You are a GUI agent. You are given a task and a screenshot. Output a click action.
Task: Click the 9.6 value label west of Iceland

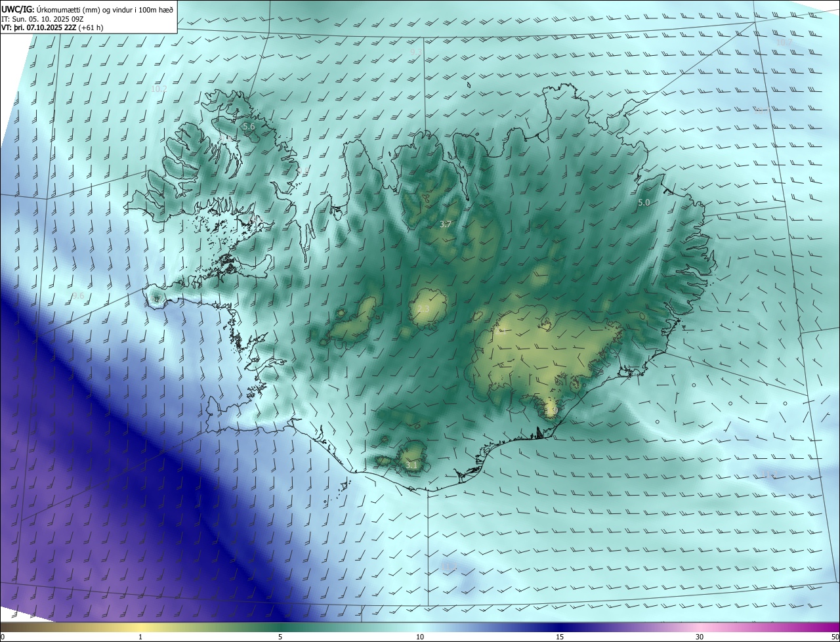tap(77, 296)
